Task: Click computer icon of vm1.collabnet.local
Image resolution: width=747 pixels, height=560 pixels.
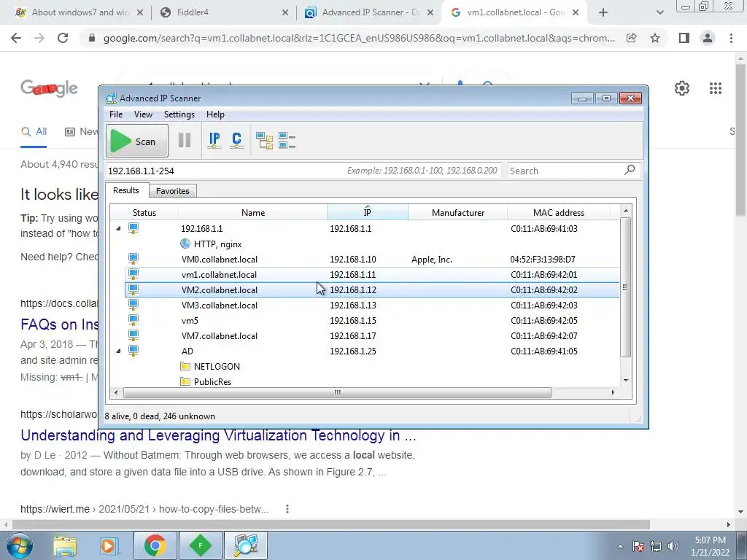Action: pyautogui.click(x=133, y=274)
